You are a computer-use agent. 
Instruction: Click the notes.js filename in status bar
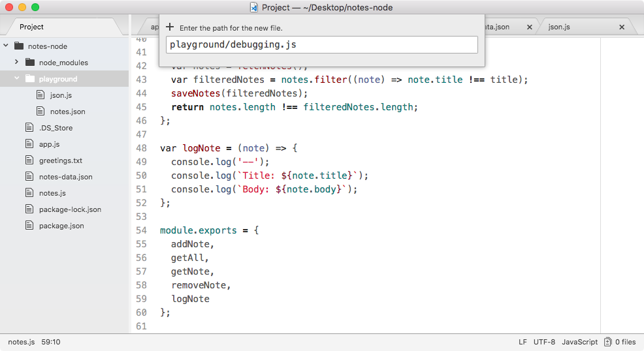tap(22, 342)
